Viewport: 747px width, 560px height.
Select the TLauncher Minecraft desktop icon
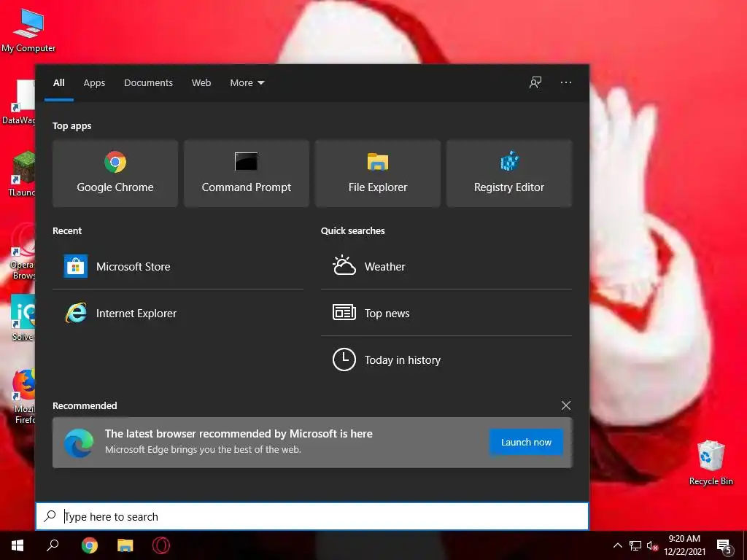[x=21, y=174]
